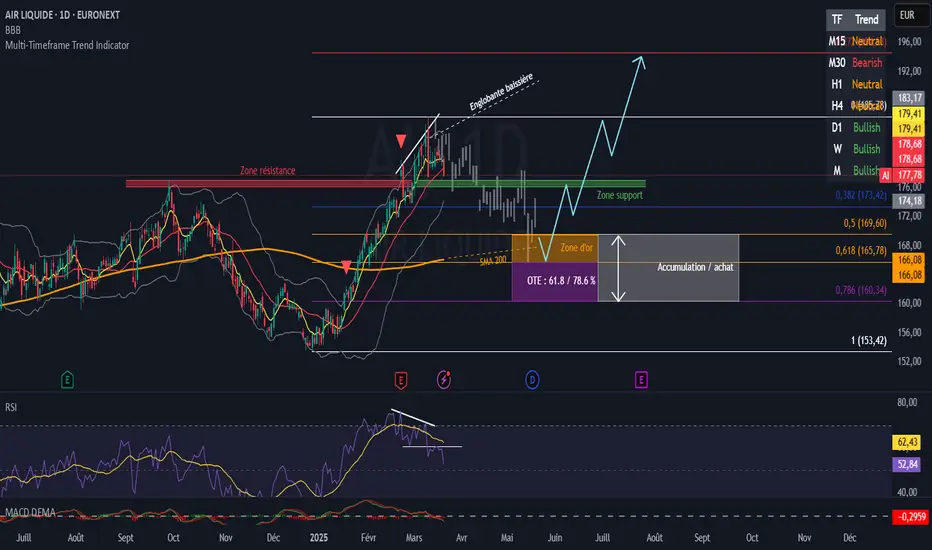Open the blue dividend D marker
This screenshot has width=932, height=550.
(532, 379)
